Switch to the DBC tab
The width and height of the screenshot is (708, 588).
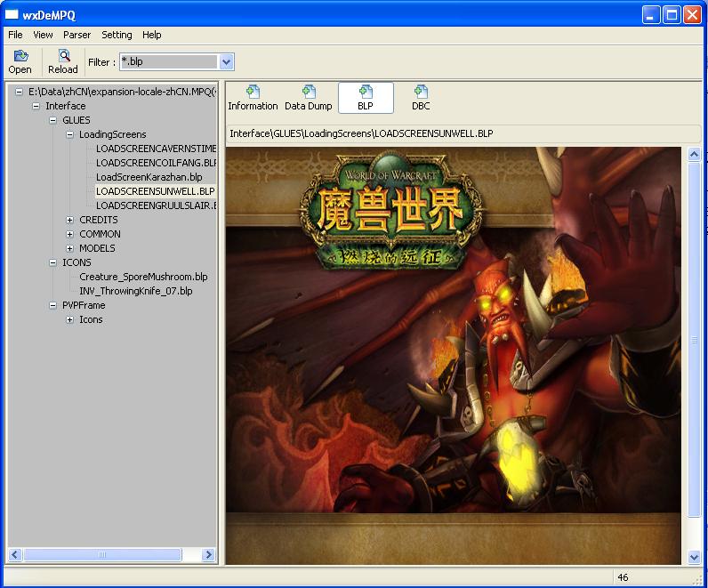421,98
